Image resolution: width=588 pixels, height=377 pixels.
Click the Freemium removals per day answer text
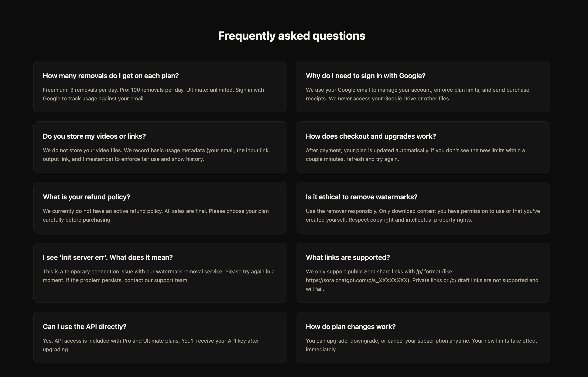point(153,94)
